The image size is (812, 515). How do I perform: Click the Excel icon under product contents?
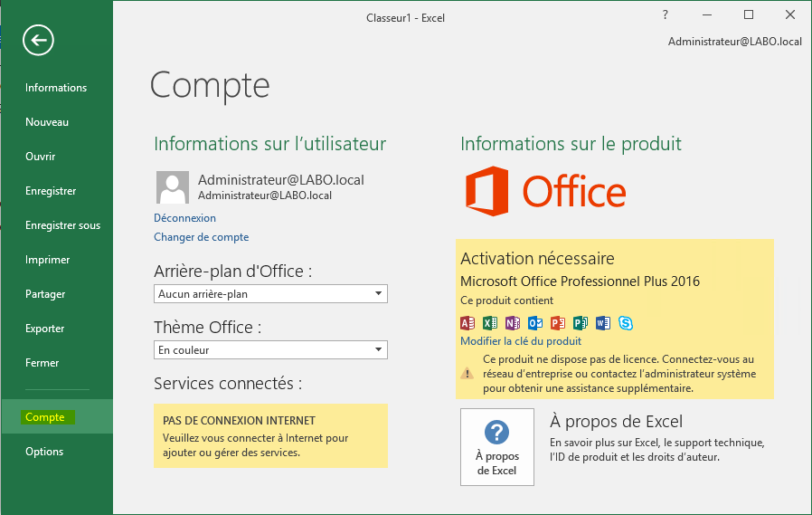pyautogui.click(x=490, y=323)
